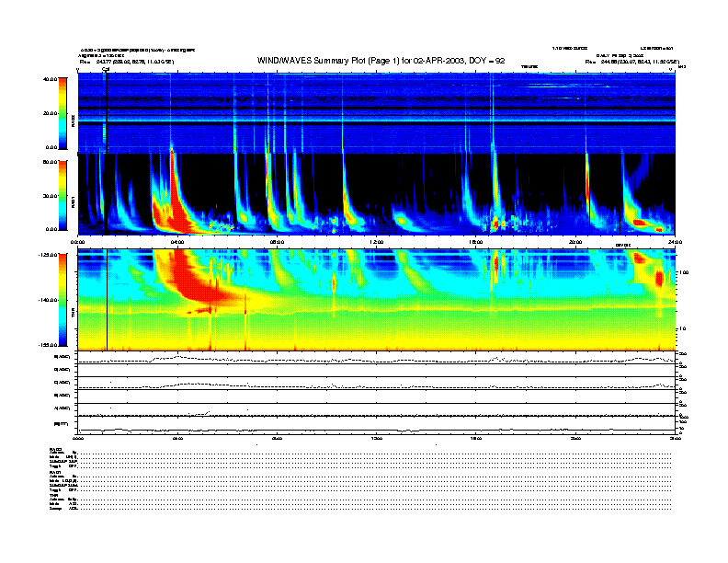Click the Cal marker above RAD2 spectrogram
The image size is (728, 563).
click(106, 69)
